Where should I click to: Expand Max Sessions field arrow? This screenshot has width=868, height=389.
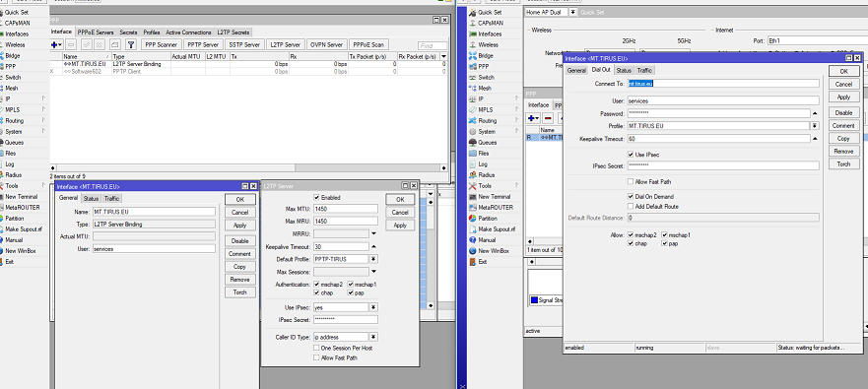pos(373,272)
